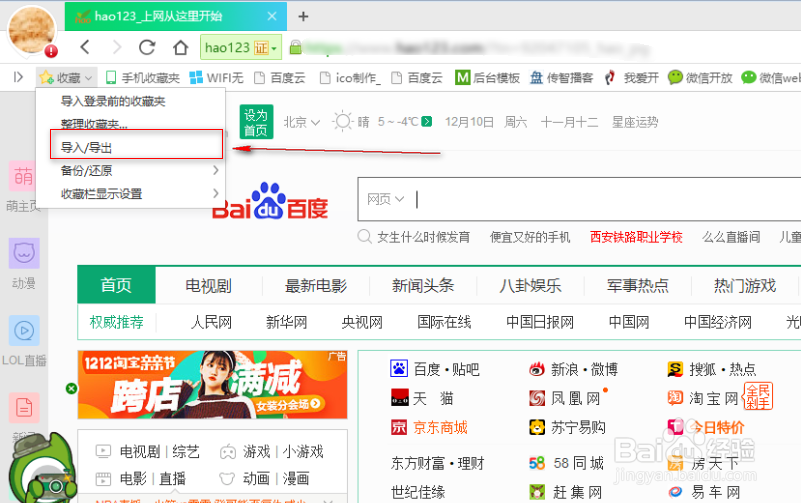This screenshot has height=503, width=801.
Task: Open a new tab with the plus button
Action: click(303, 16)
